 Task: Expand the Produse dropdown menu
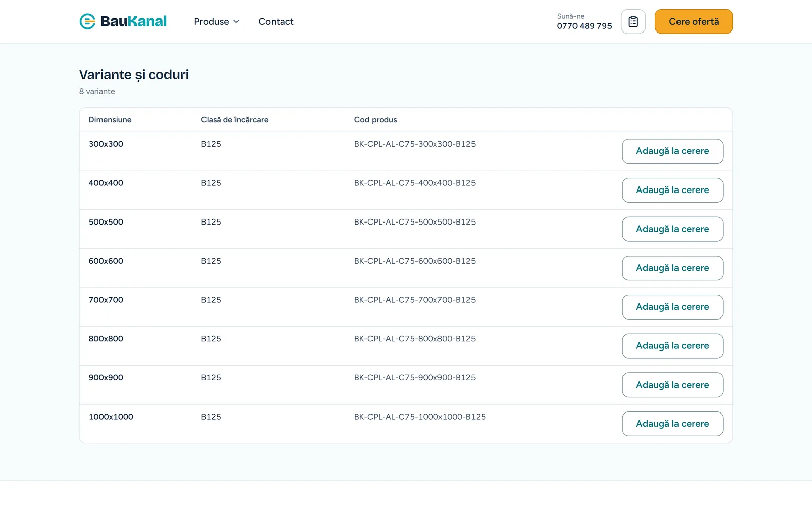(217, 21)
